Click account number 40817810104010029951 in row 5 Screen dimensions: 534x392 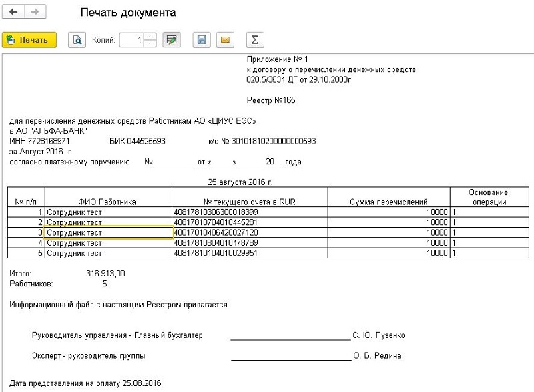(215, 253)
